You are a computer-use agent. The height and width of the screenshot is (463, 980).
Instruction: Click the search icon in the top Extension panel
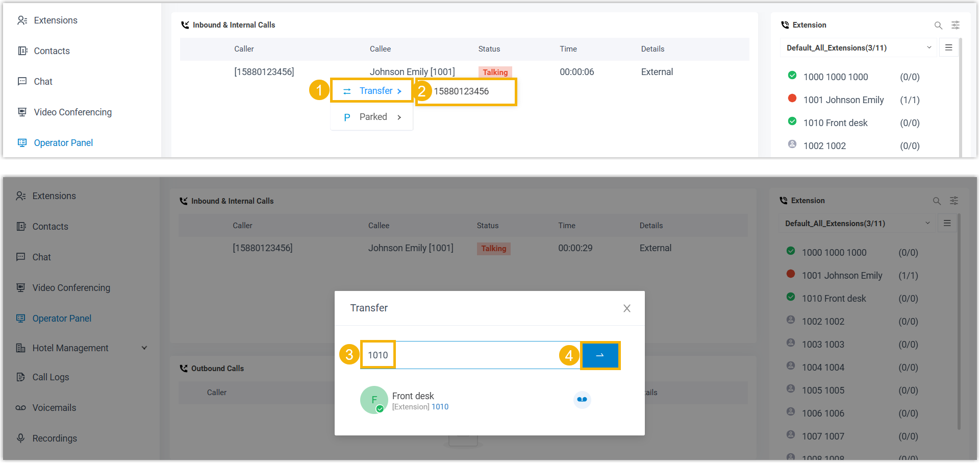tap(938, 25)
